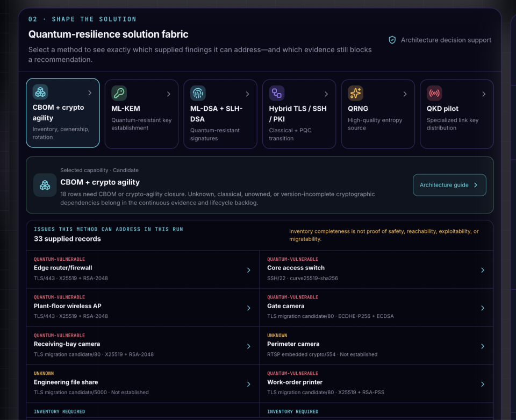Expand Receiving-bay camera row chevron
The height and width of the screenshot is (420, 516).
(249, 346)
